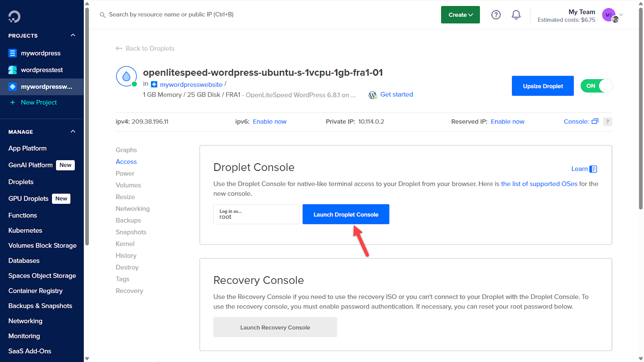This screenshot has height=362, width=644.
Task: Open the Tags tab
Action: pyautogui.click(x=123, y=279)
